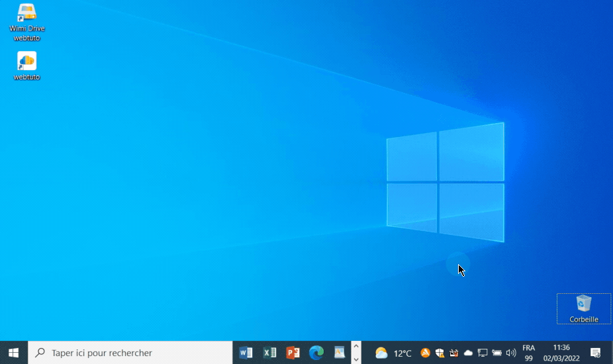Open the tray icon next to security shield
The width and height of the screenshot is (613, 364).
[454, 353]
